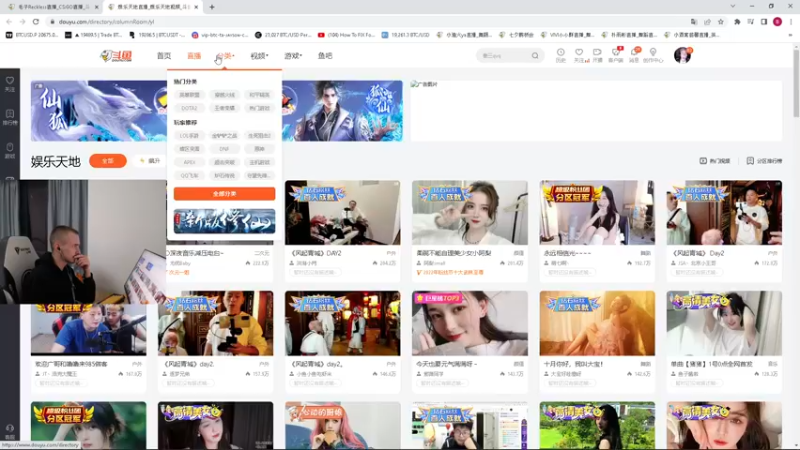Select the QQ飞车 category tag
Viewport: 800px width, 450px height.
pos(189,176)
